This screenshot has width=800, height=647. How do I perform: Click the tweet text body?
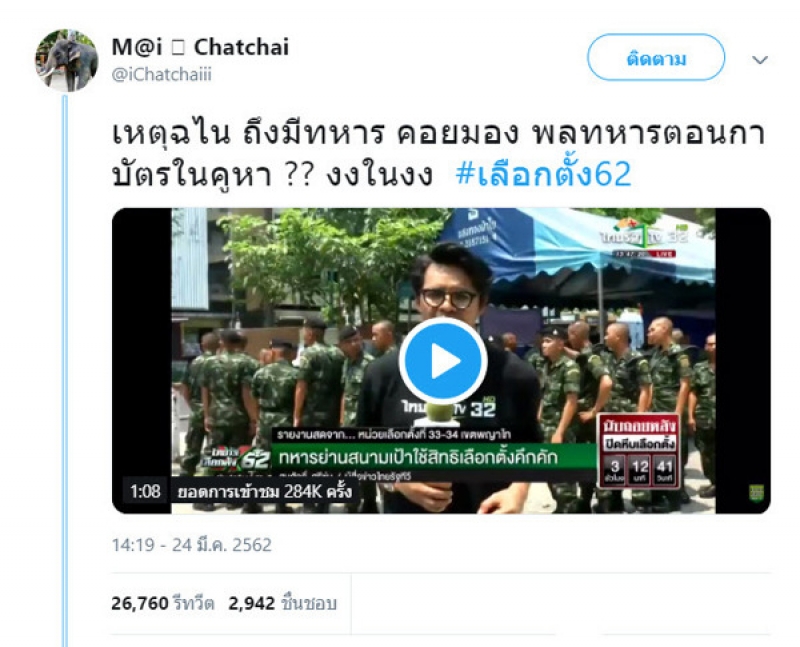(x=438, y=153)
